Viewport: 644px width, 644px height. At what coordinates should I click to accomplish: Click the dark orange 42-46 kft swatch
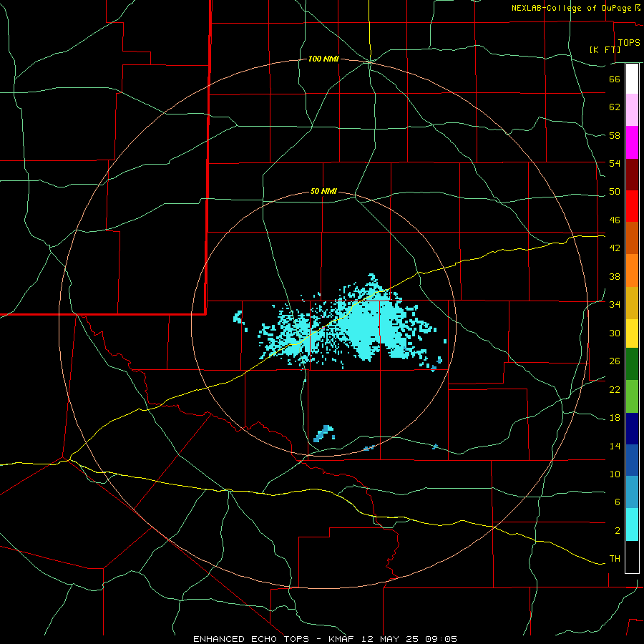(x=632, y=238)
